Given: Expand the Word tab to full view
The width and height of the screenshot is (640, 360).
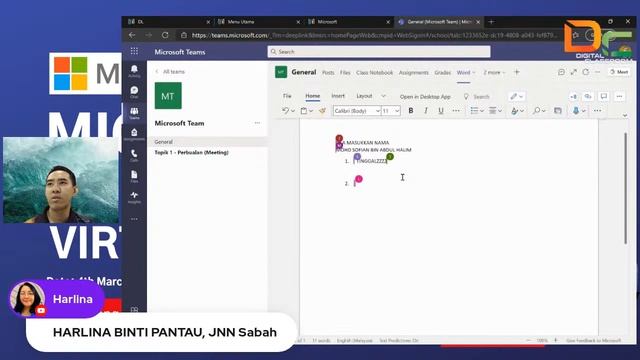Looking at the screenshot, I should 573,72.
